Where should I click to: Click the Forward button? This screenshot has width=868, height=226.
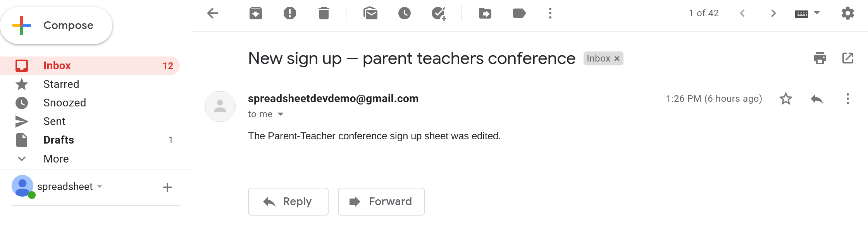381,202
